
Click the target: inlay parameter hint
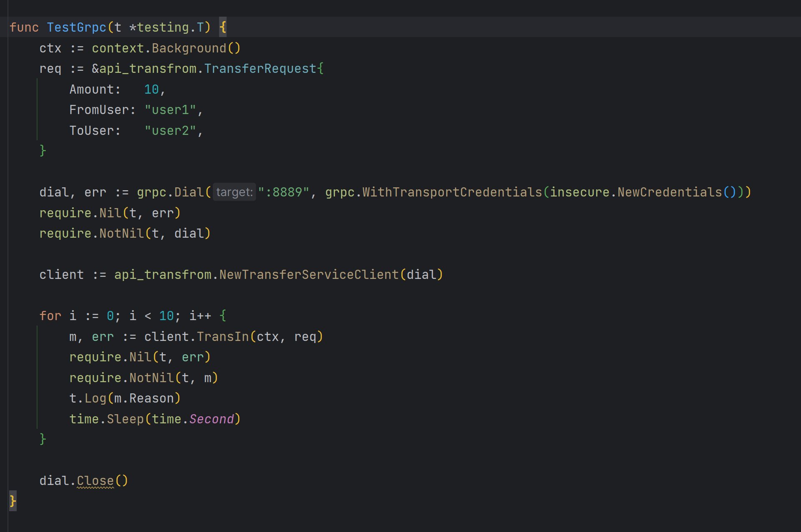[234, 191]
